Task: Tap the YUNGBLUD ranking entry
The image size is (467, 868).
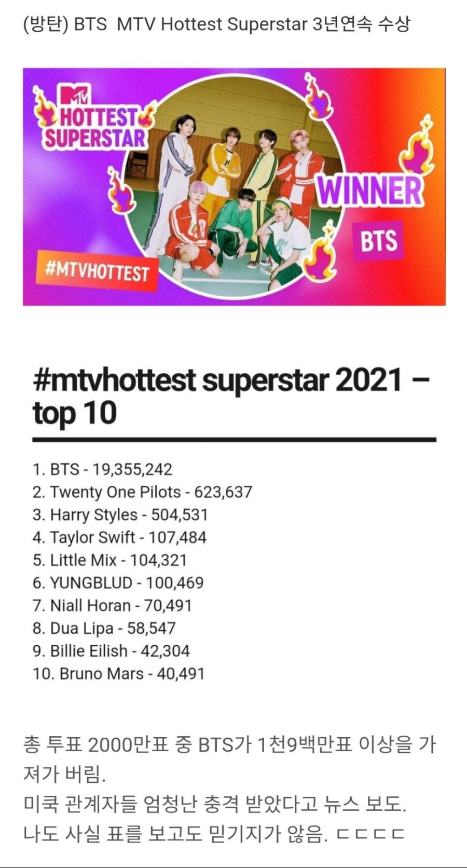Action: coord(118,582)
